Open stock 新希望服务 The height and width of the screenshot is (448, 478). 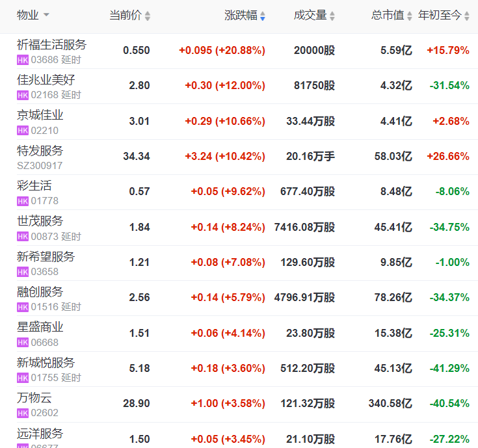46,257
